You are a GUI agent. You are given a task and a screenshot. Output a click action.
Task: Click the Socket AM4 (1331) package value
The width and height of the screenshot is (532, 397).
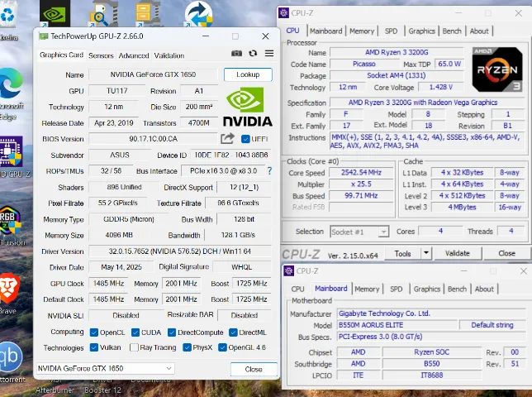point(397,75)
